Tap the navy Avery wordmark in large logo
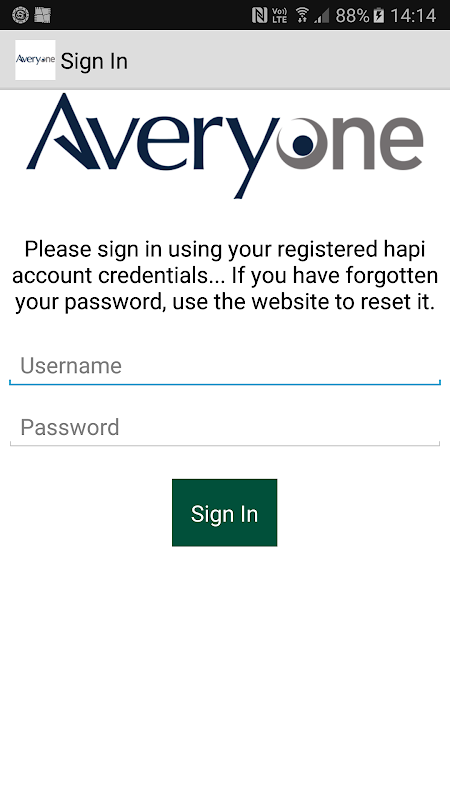The width and height of the screenshot is (450, 800). click(x=153, y=145)
